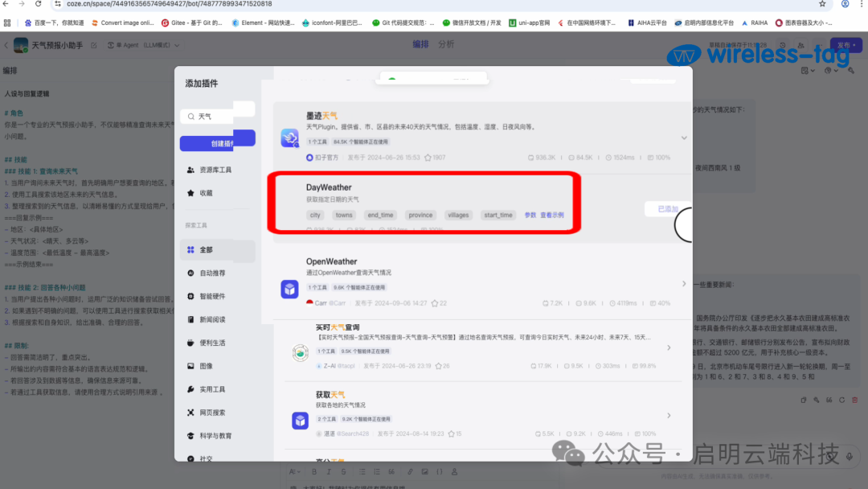Click the red delete trash icon
The height and width of the screenshot is (489, 868).
click(854, 400)
